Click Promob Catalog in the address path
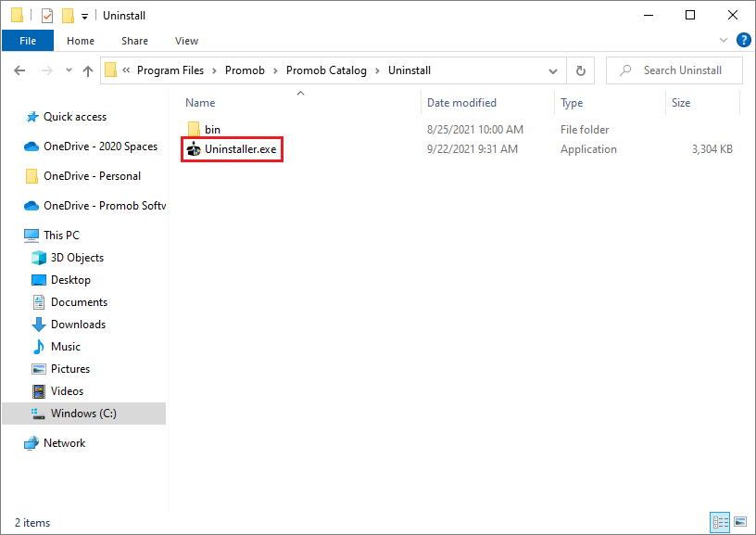This screenshot has width=756, height=535. pos(326,70)
